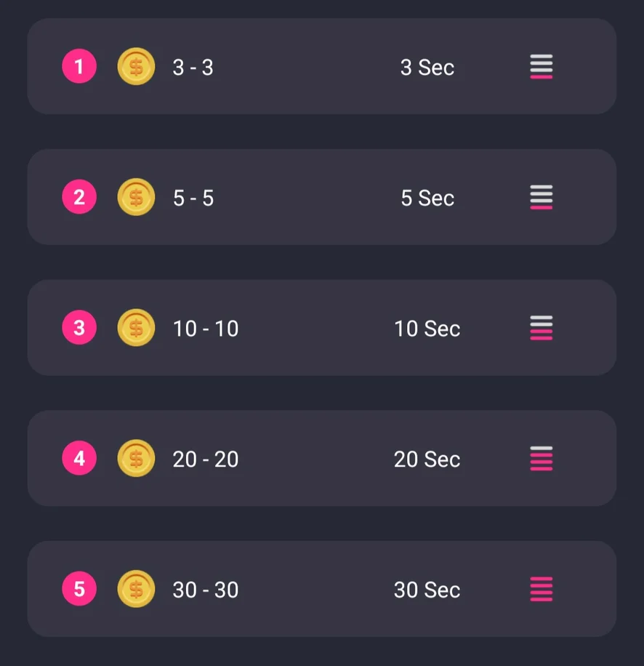This screenshot has height=666, width=644.
Task: Click the gold coin next to 20 - 20
Action: point(136,459)
